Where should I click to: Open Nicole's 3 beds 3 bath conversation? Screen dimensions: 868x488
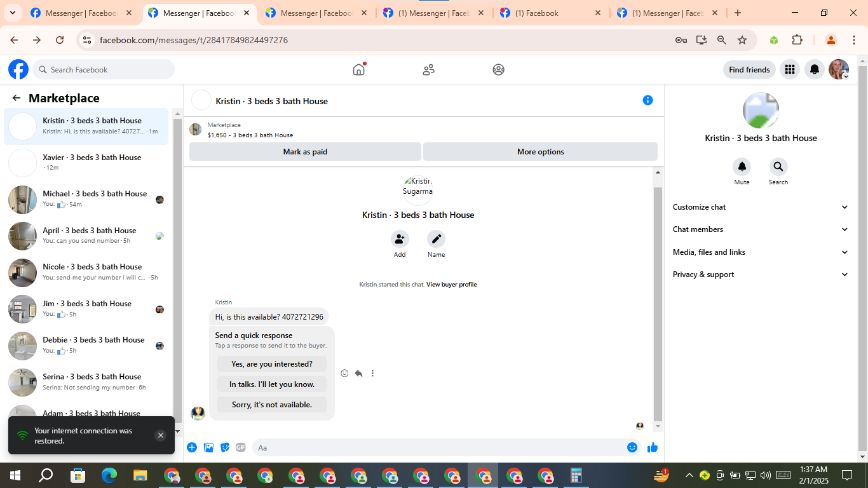click(86, 273)
